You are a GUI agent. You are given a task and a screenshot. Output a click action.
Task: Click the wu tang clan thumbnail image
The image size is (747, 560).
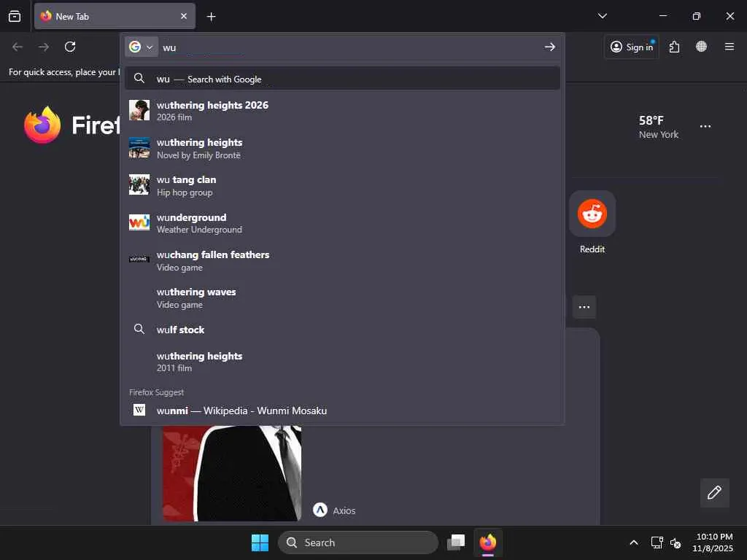[139, 184]
